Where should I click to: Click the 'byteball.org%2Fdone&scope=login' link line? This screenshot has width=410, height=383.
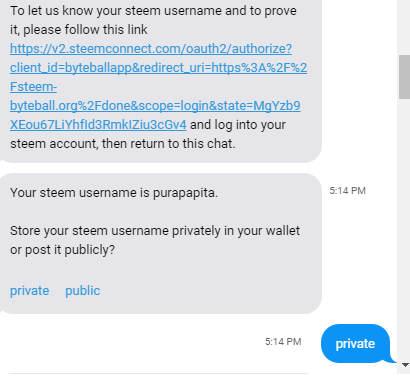coord(155,106)
